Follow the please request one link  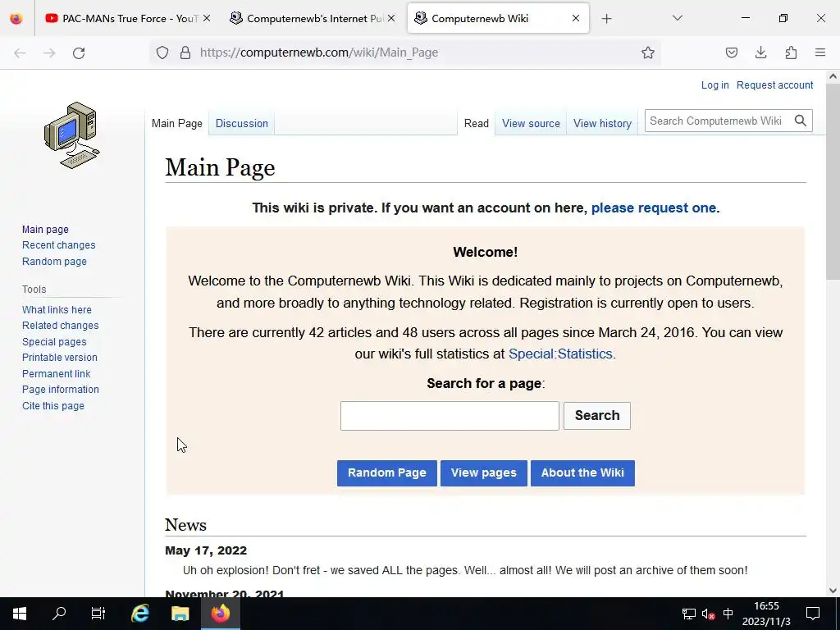click(654, 208)
